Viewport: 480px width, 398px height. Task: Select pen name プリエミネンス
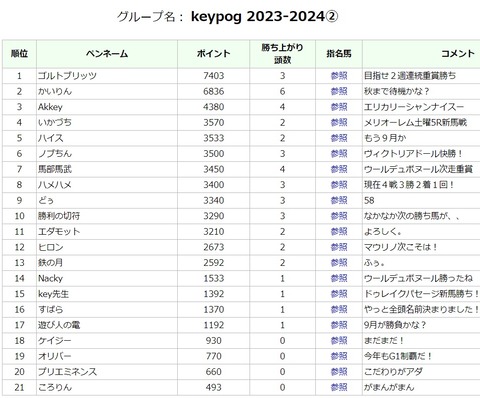coord(67,372)
